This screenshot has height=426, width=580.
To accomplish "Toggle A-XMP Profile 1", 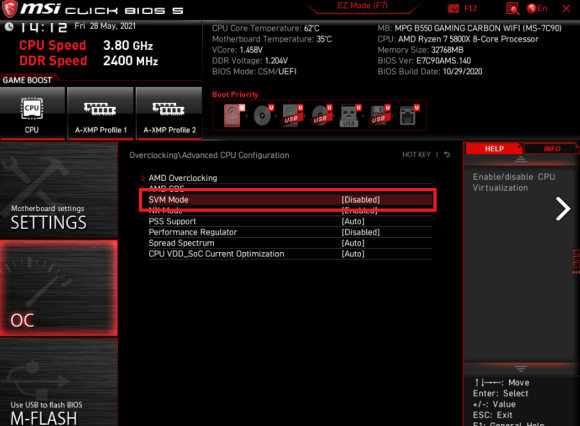I will point(101,114).
